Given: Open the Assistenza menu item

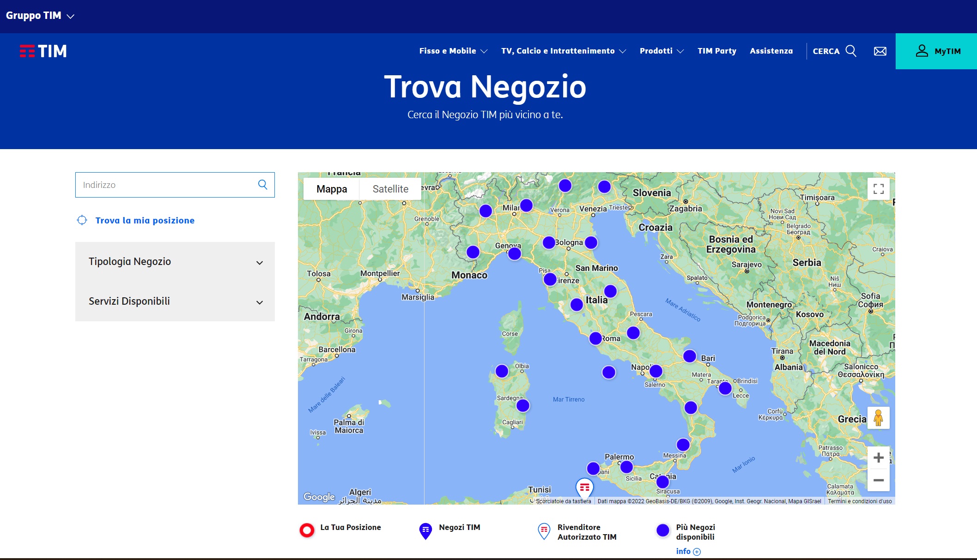Looking at the screenshot, I should [771, 51].
